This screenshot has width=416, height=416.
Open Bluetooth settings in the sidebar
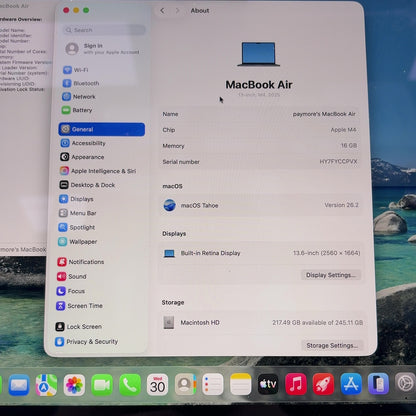[81, 83]
